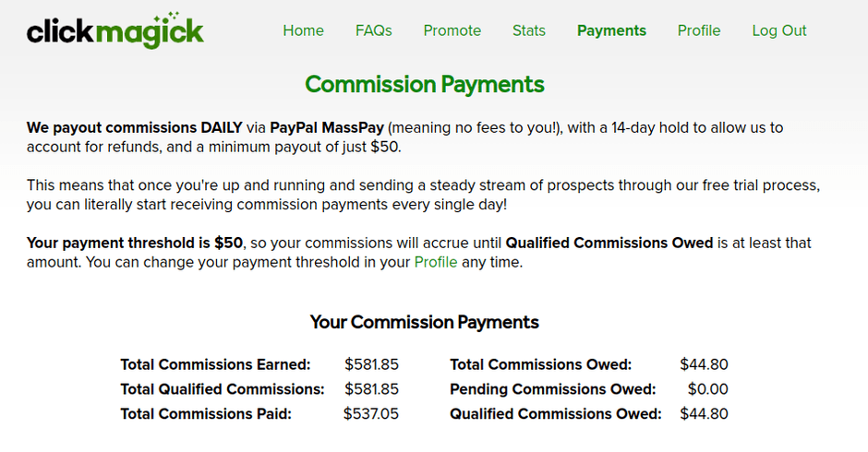Screen dimensions: 868x452
Task: Click the Total Qualified Commissions label
Action: click(x=223, y=389)
